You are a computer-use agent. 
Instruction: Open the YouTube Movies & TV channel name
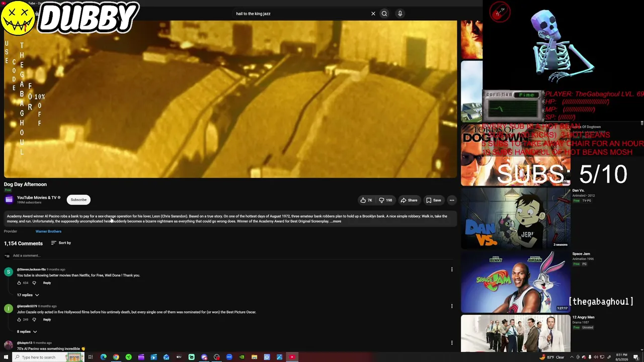coord(37,198)
